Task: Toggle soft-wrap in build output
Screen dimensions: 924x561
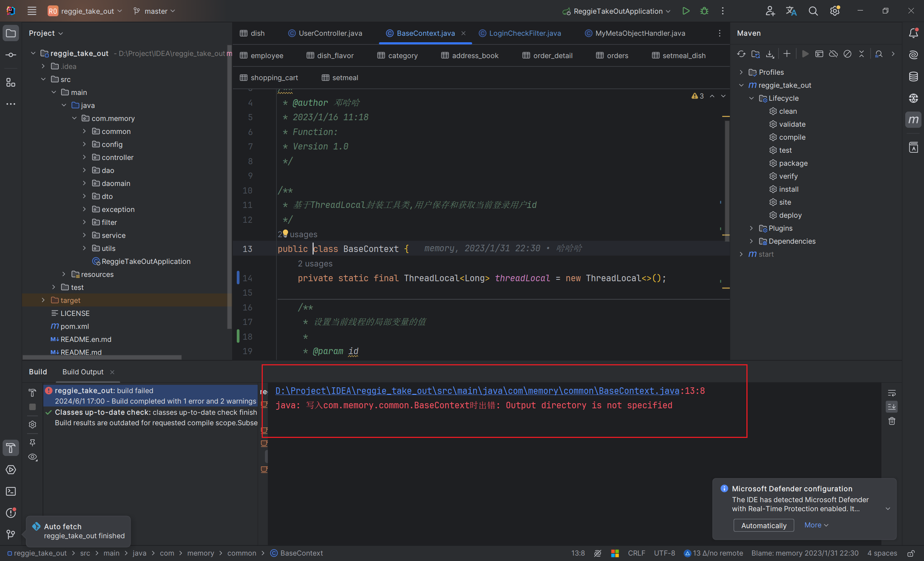Action: click(892, 393)
